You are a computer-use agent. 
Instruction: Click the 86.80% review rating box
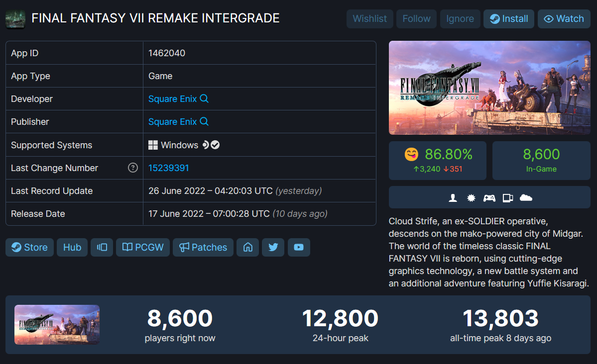(x=438, y=161)
